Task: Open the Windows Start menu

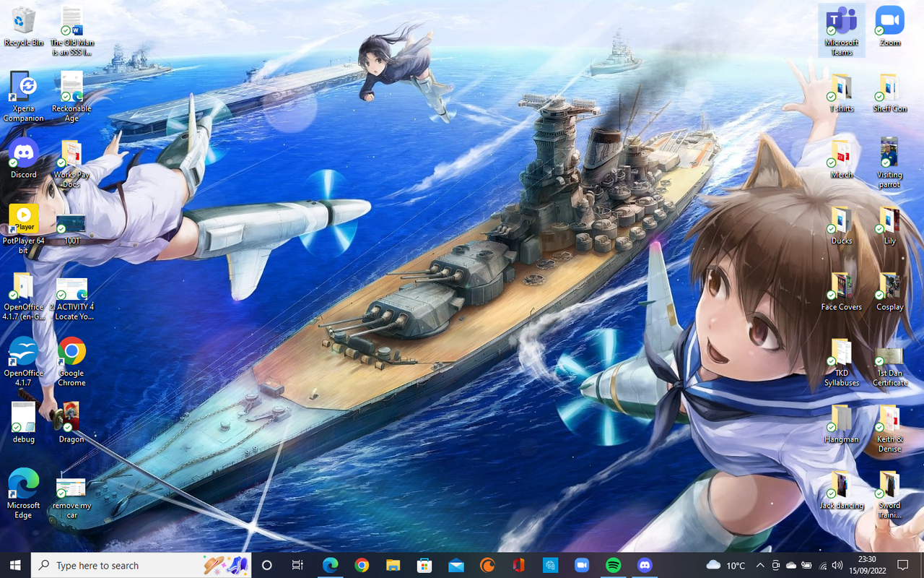Action: [x=15, y=565]
